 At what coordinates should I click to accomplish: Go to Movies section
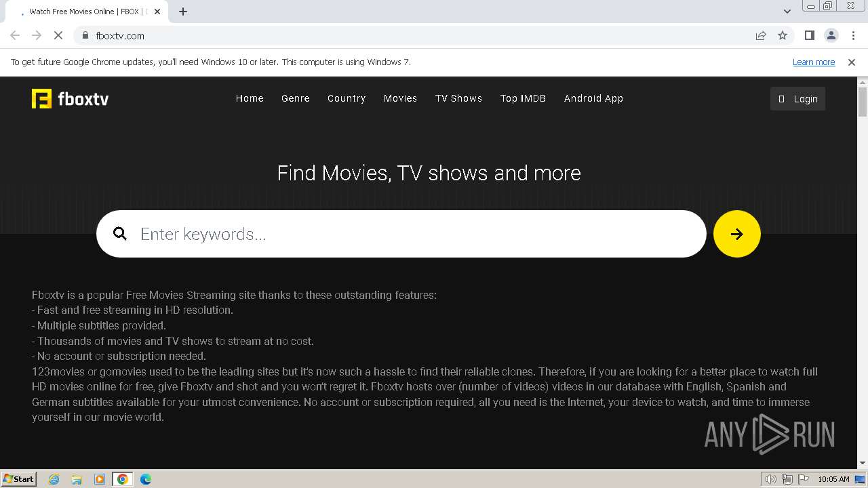[x=400, y=98]
